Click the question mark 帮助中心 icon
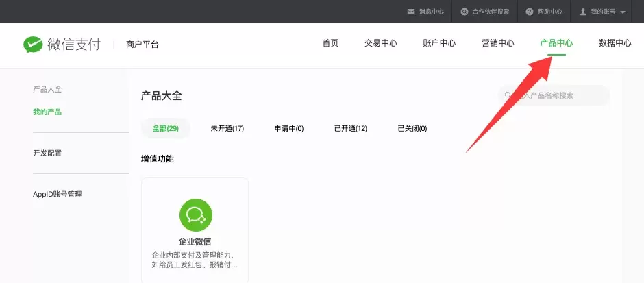The image size is (644, 283). click(530, 12)
